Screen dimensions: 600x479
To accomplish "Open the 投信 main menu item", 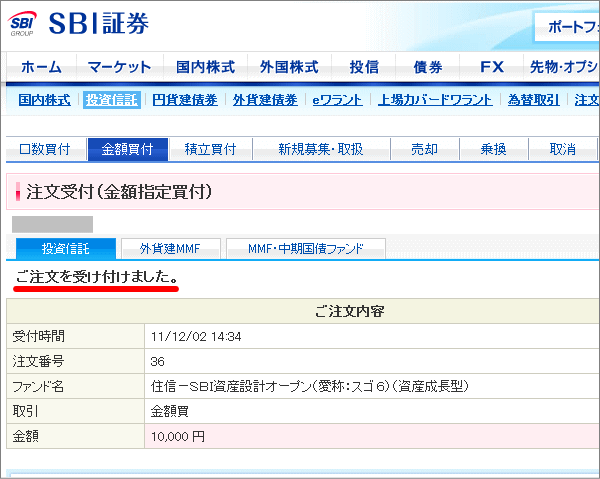I will [x=364, y=67].
